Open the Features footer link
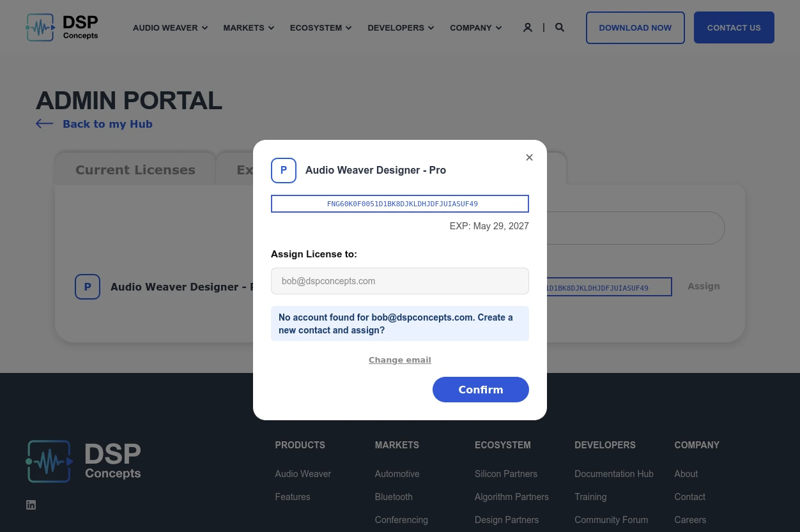Image resolution: width=800 pixels, height=532 pixels. [x=293, y=497]
